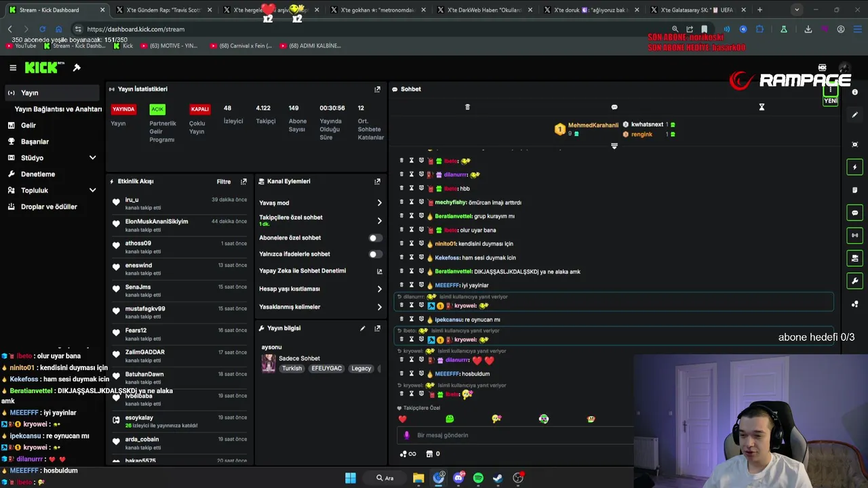Expand the Stüdyo sidebar section
The height and width of the screenshot is (488, 868).
click(x=93, y=158)
